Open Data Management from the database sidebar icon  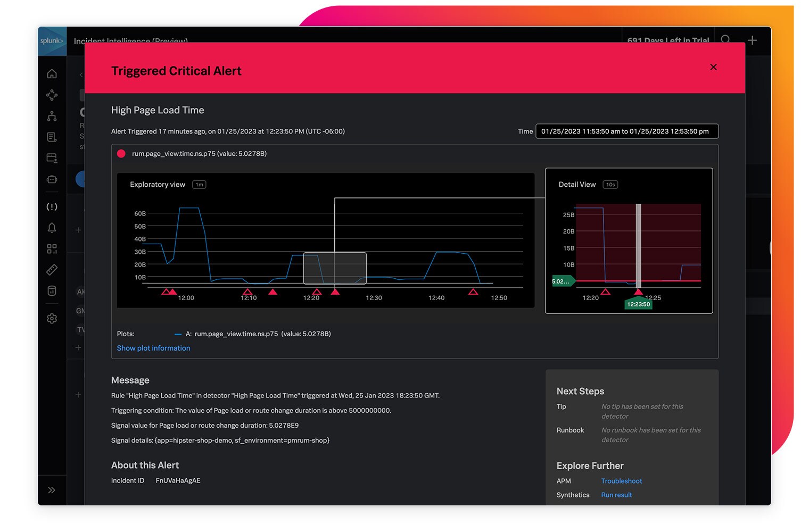[52, 291]
